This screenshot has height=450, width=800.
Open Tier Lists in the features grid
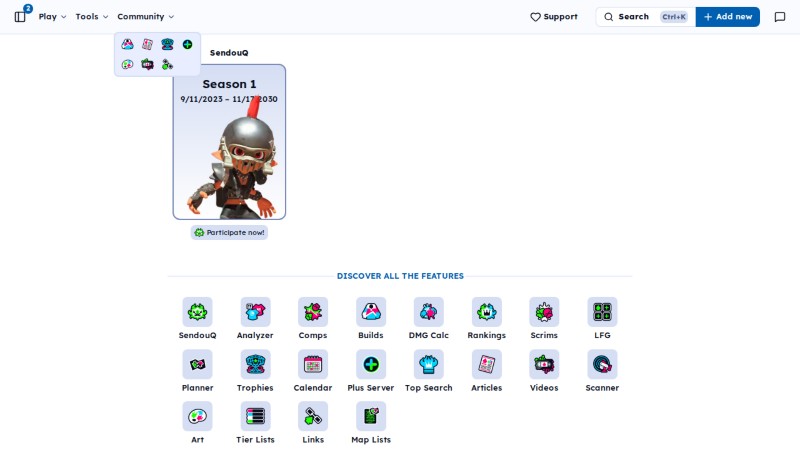(255, 423)
